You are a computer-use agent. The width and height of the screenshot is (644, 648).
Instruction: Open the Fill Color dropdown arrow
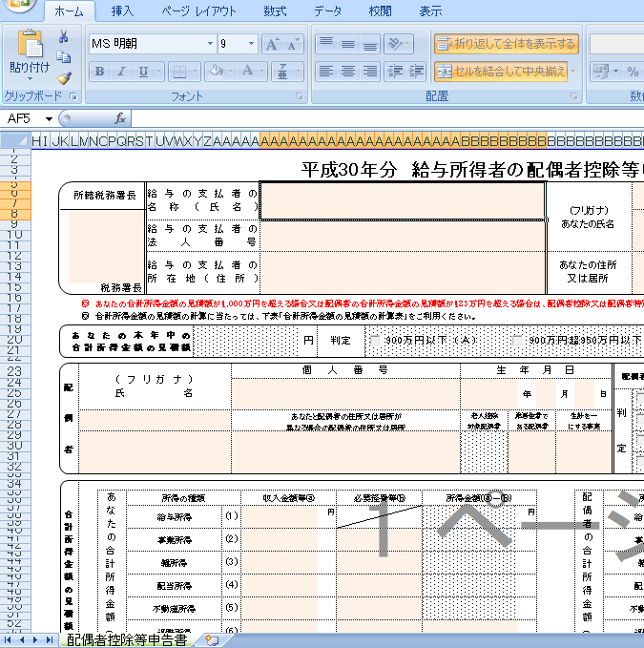pos(231,72)
